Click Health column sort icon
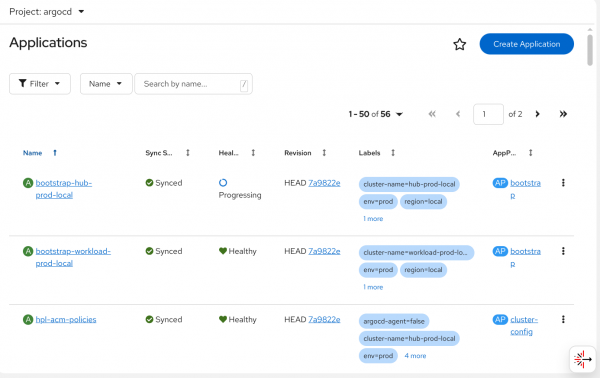 pyautogui.click(x=253, y=153)
